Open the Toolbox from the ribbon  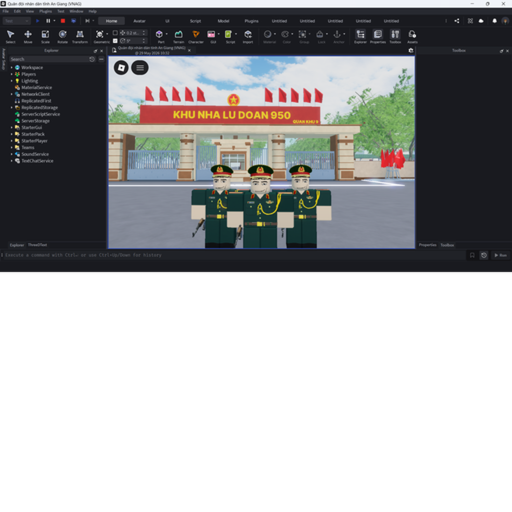coord(395,36)
